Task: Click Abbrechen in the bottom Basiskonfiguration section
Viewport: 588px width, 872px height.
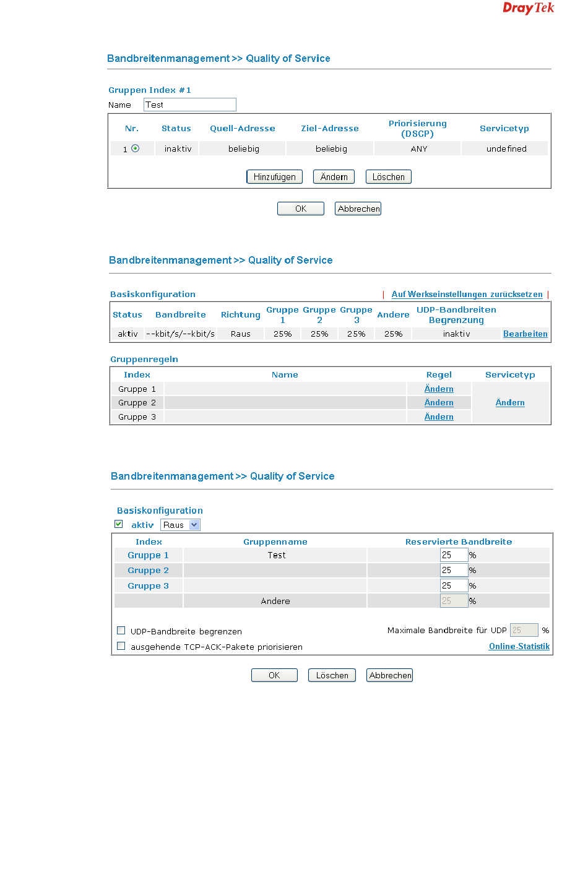Action: [x=390, y=675]
